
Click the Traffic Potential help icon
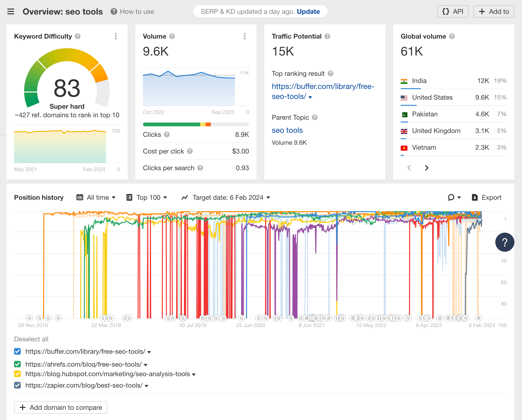pos(328,36)
